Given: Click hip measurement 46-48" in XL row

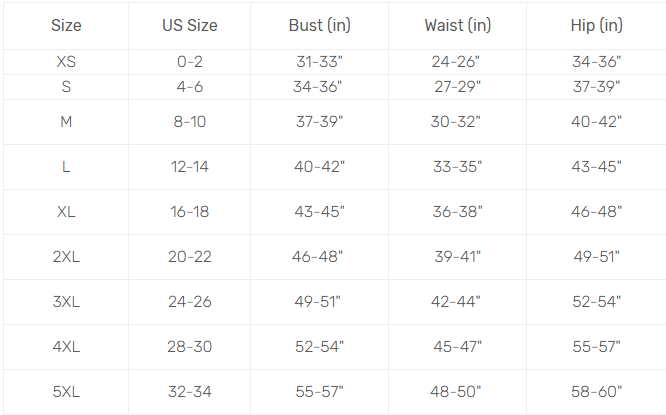Looking at the screenshot, I should click(x=596, y=212).
